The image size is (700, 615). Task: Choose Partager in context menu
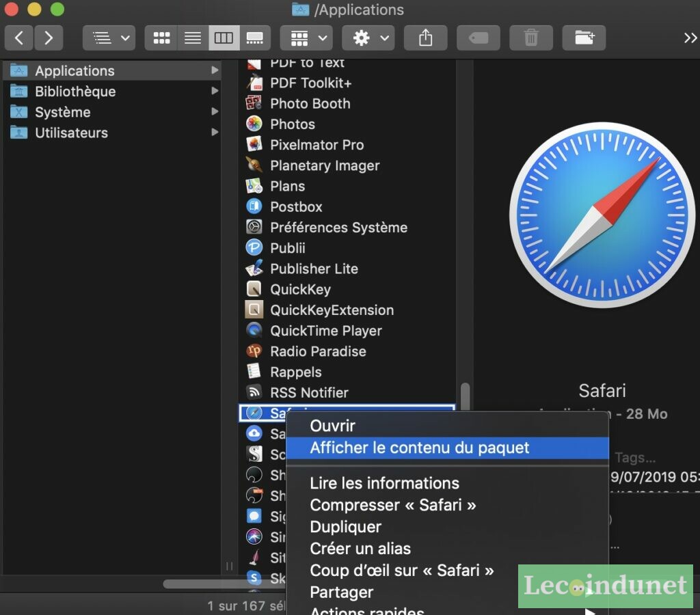[x=447, y=592]
